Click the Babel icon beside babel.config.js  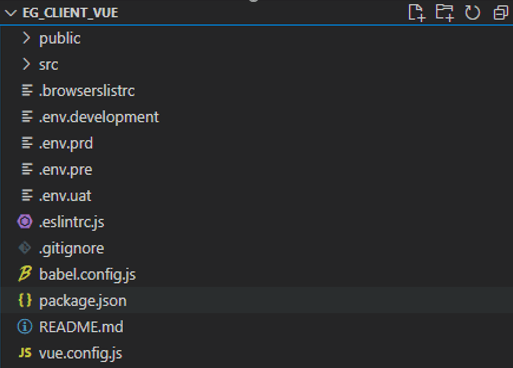click(x=25, y=274)
